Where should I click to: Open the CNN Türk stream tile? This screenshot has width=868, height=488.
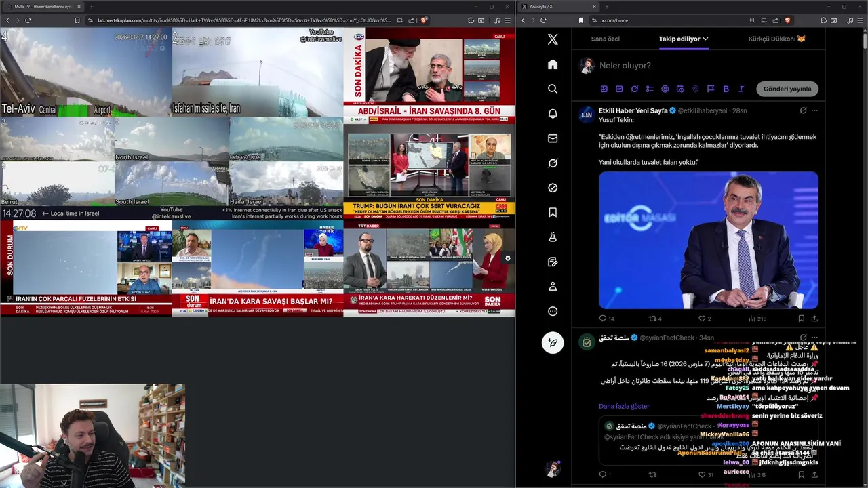(x=429, y=172)
